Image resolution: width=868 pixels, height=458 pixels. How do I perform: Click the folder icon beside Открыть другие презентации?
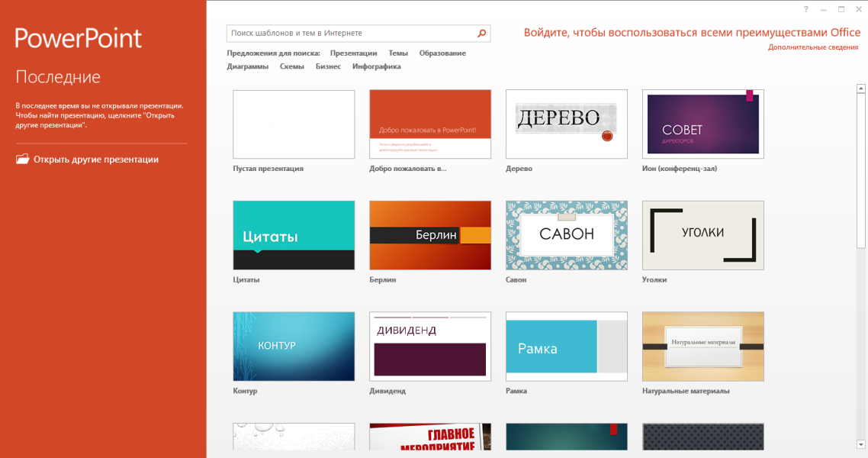tap(22, 159)
